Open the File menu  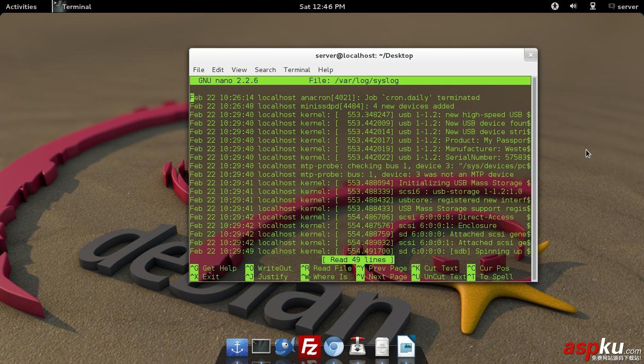[198, 70]
